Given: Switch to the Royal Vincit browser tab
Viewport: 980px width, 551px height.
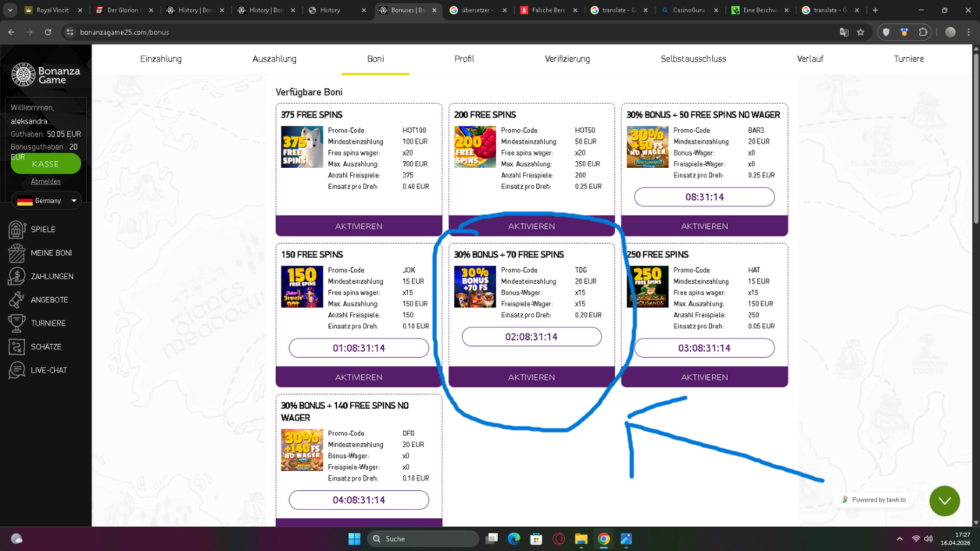Looking at the screenshot, I should click(52, 10).
